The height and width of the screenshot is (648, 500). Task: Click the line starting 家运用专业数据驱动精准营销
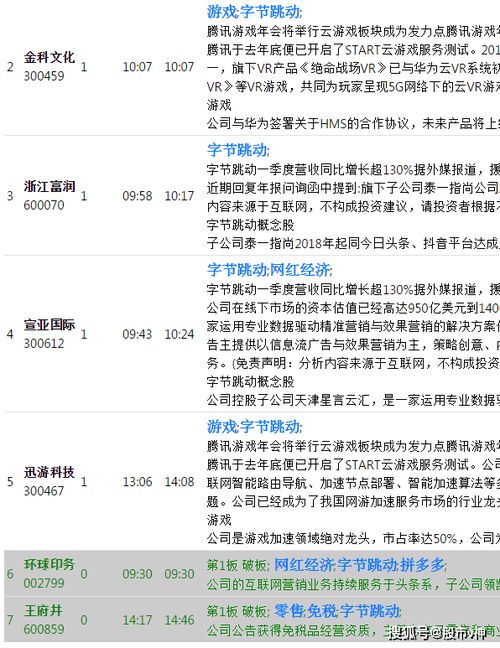(x=353, y=326)
